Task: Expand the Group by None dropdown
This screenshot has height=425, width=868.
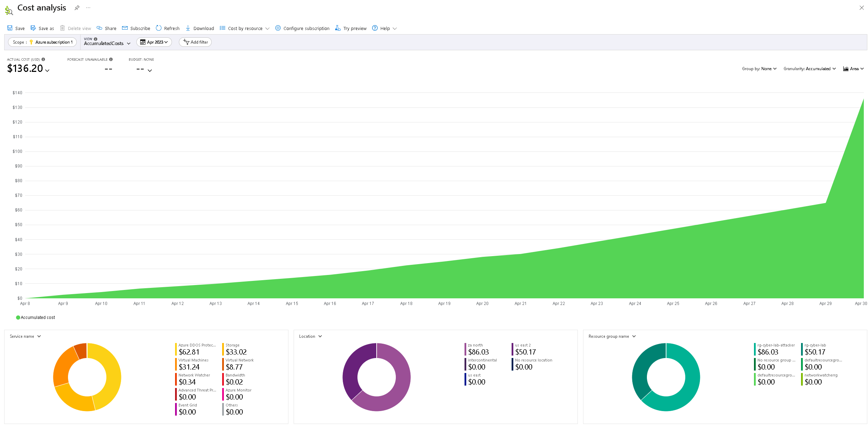Action: pyautogui.click(x=759, y=69)
